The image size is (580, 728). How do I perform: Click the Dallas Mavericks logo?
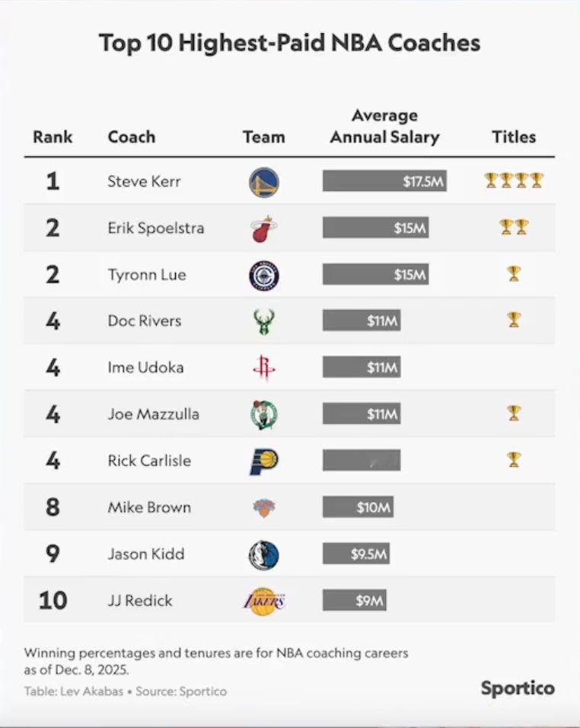pos(263,554)
